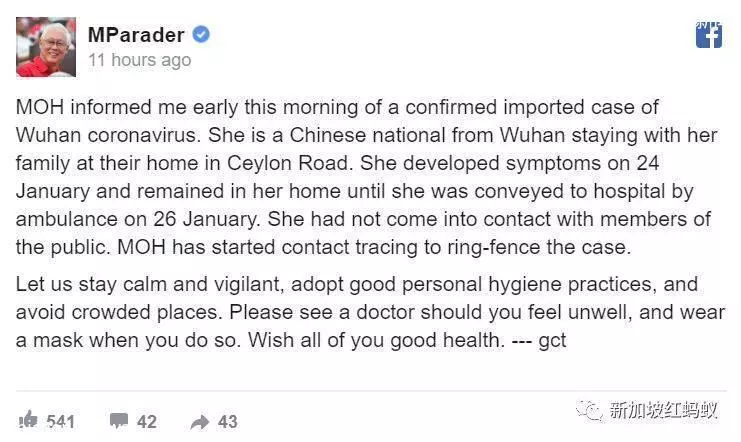Screen dimensions: 741x442
Task: Share the post using the arrow icon
Action: [x=200, y=421]
